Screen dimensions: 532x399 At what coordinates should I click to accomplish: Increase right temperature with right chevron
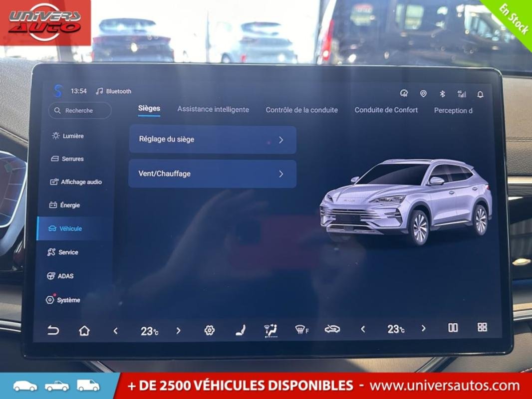point(423,328)
